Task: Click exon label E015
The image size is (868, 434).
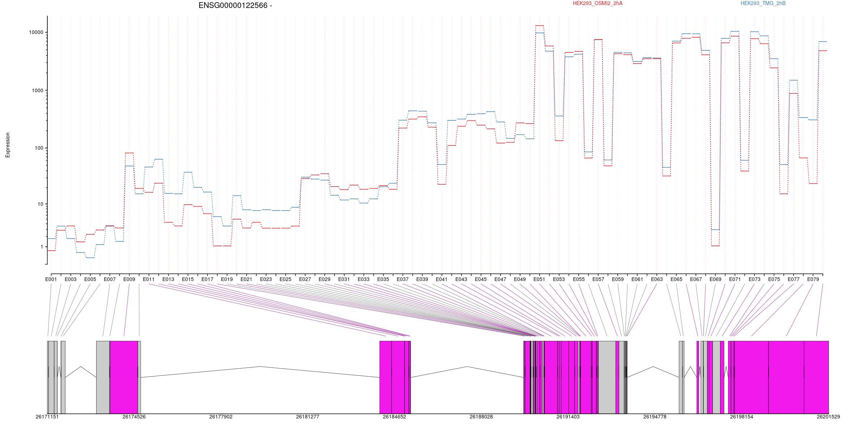Action: click(x=188, y=279)
